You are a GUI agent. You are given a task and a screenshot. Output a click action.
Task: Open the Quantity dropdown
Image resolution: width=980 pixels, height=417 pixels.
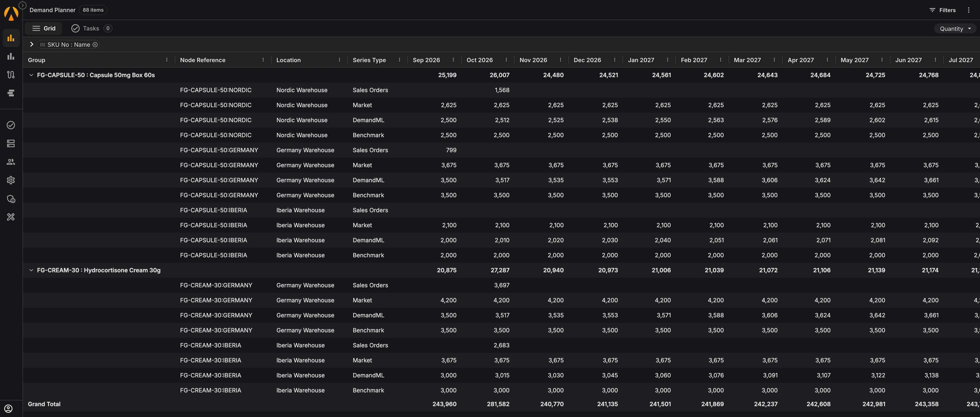pyautogui.click(x=955, y=29)
